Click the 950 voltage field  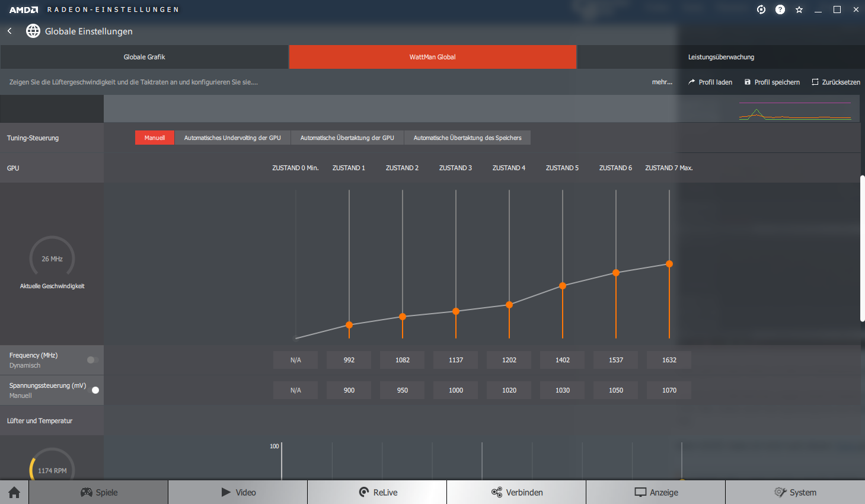click(x=403, y=390)
